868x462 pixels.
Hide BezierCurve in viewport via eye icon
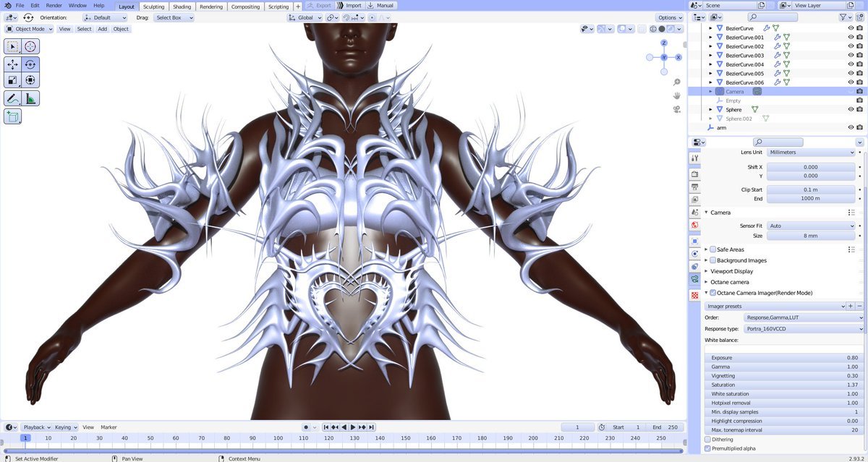[x=851, y=28]
